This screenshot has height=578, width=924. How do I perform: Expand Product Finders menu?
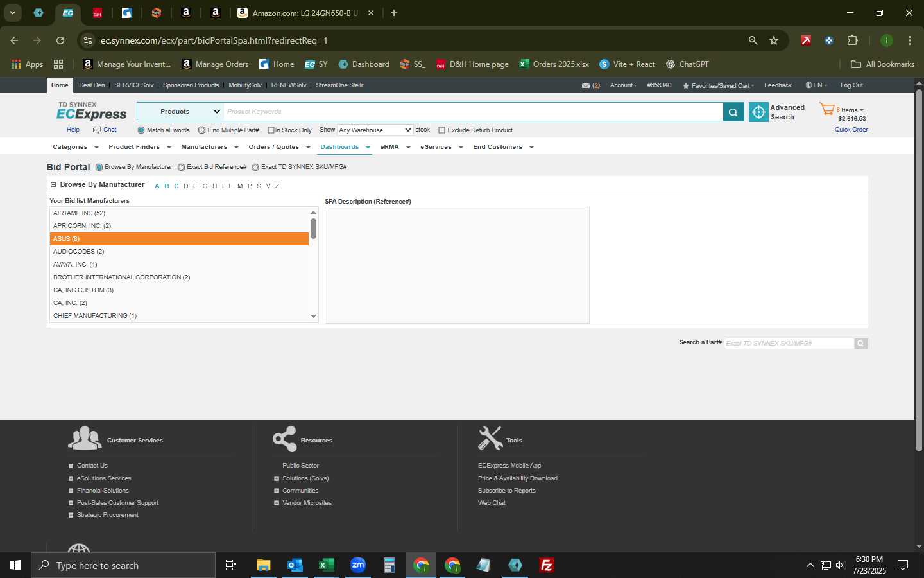coord(140,147)
